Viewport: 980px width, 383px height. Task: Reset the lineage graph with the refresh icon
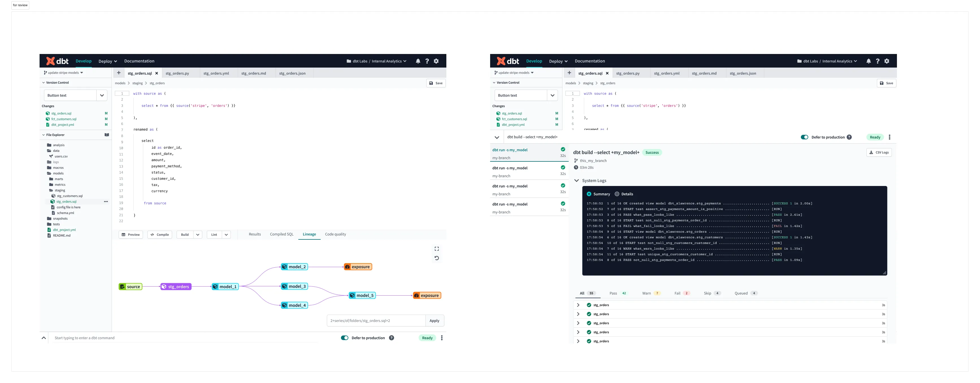pyautogui.click(x=436, y=258)
